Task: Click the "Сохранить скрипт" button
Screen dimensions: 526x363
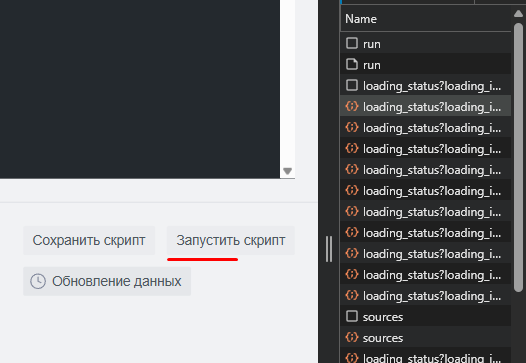Action: tap(89, 240)
